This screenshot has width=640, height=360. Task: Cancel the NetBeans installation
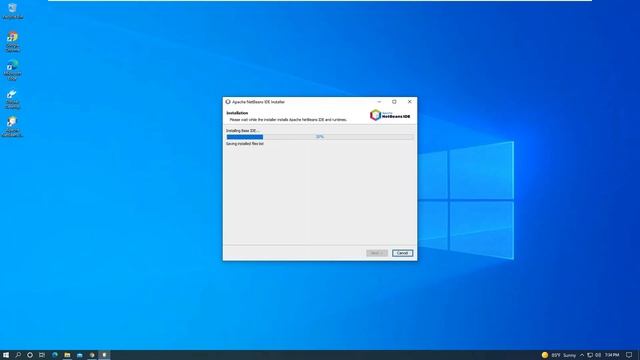click(402, 253)
